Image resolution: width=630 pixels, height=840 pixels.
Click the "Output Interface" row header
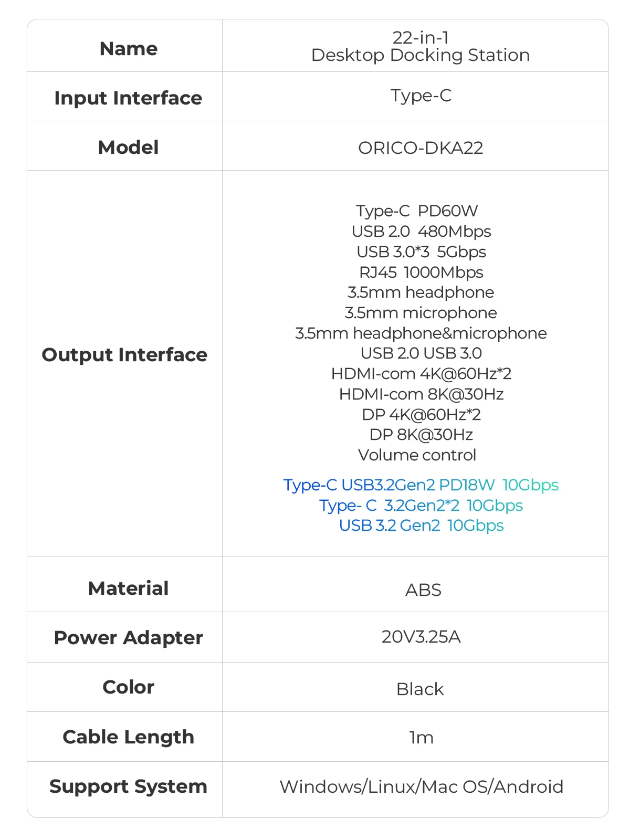[x=124, y=355]
